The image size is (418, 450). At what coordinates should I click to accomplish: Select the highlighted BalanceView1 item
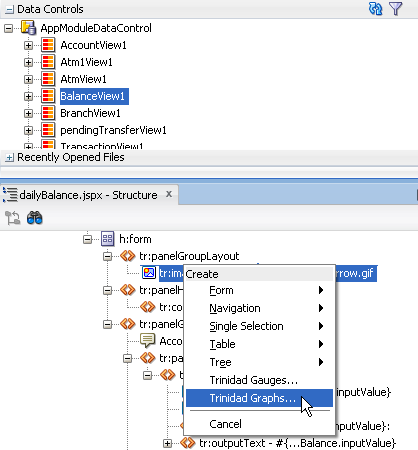pos(94,96)
